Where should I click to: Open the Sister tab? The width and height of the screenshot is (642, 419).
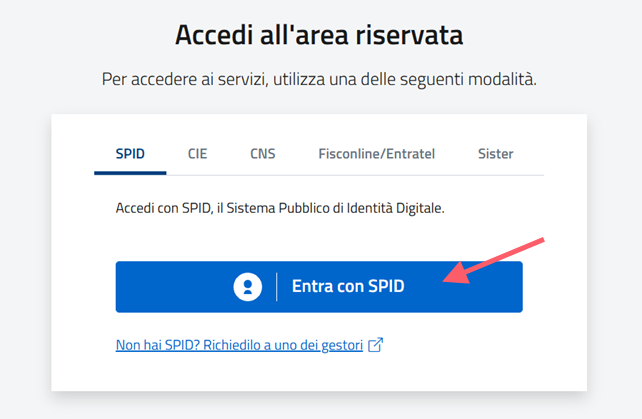[x=495, y=154]
